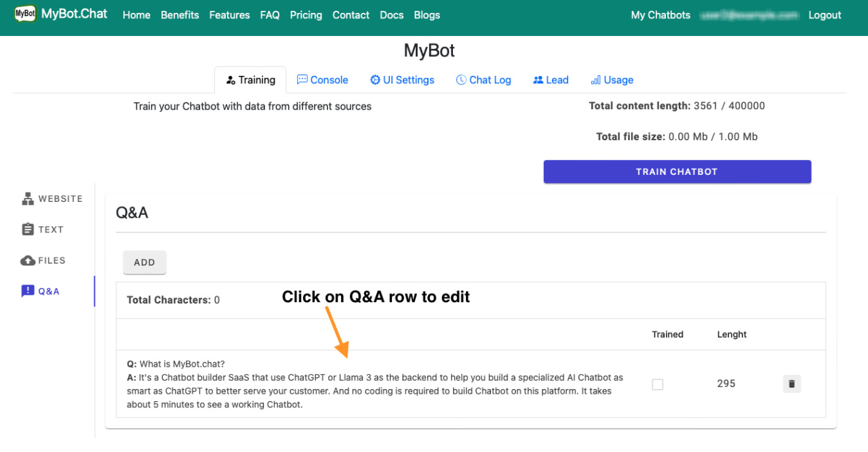Switch to the Training tab

pyautogui.click(x=250, y=79)
